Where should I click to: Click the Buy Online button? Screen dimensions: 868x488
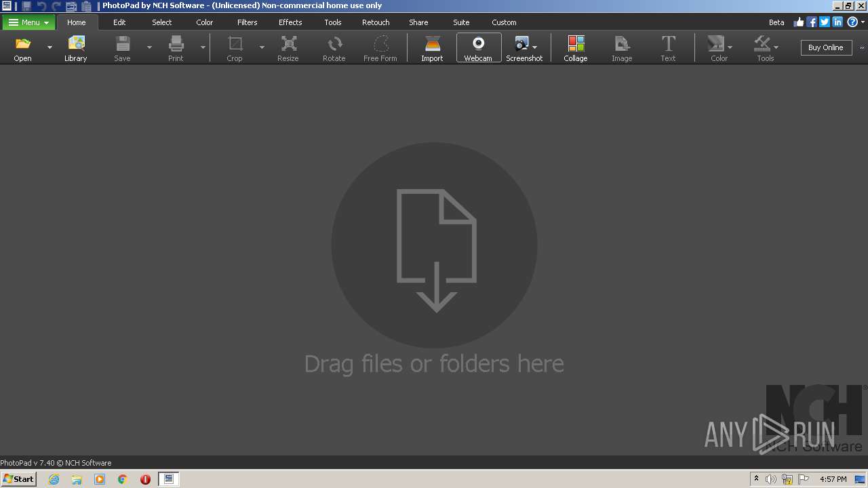[x=826, y=47]
